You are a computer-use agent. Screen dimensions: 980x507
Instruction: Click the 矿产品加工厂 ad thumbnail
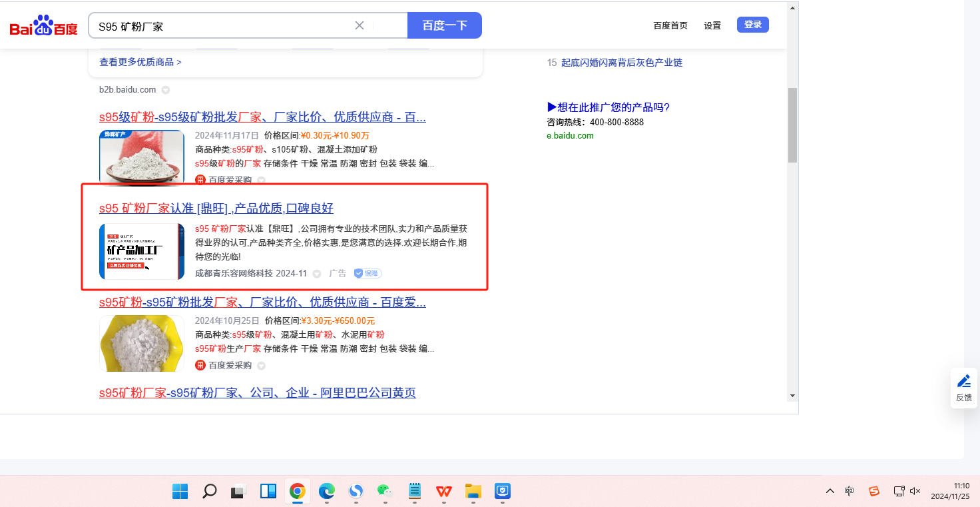point(142,251)
